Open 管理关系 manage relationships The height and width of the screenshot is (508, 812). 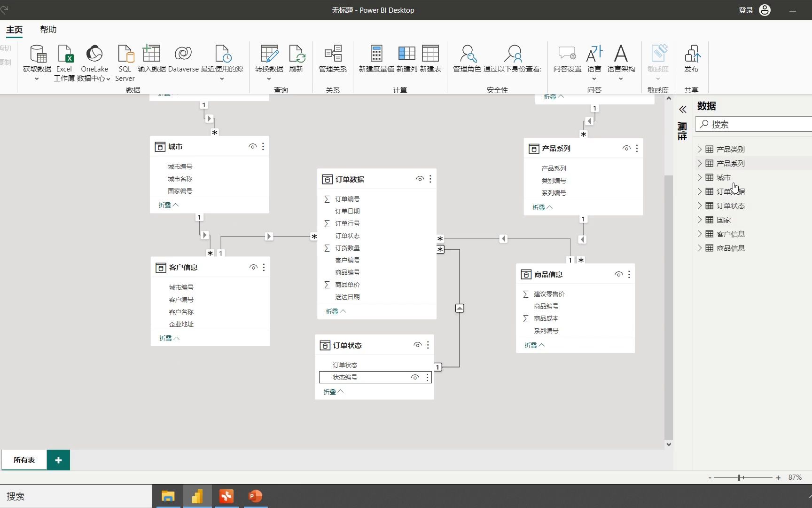tap(333, 59)
